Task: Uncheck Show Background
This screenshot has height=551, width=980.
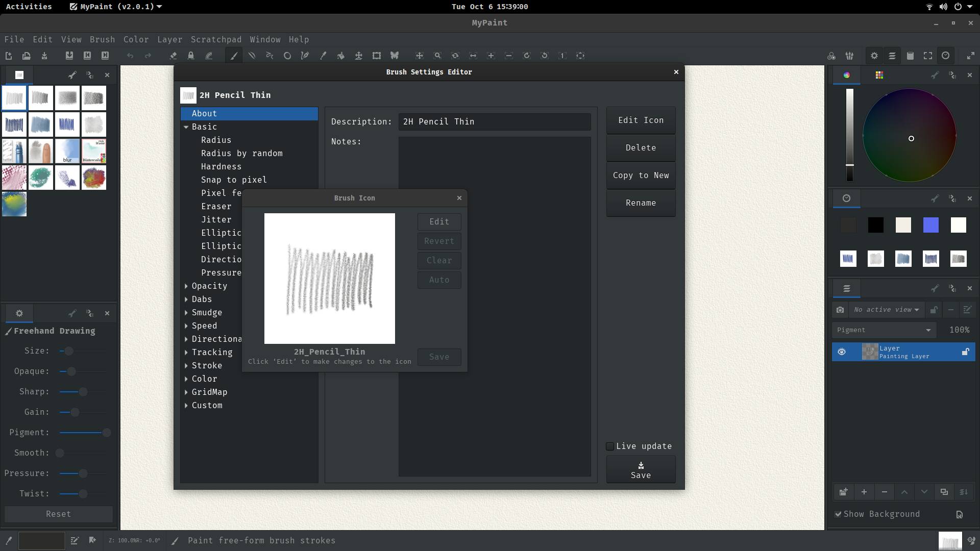Action: click(838, 514)
